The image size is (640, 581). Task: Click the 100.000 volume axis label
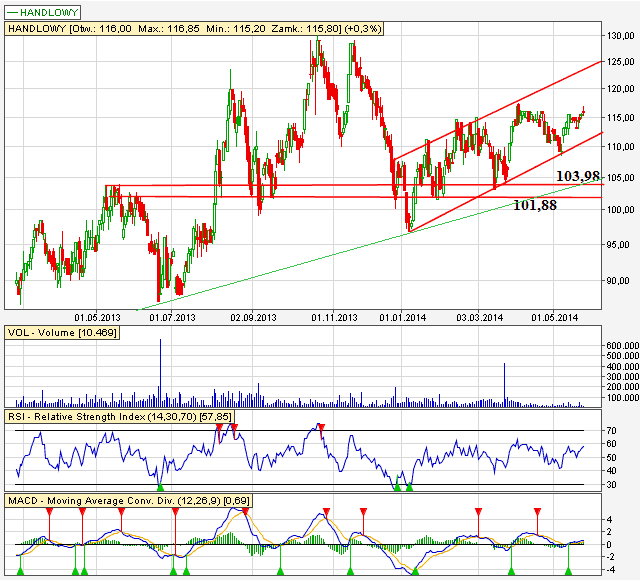622,398
